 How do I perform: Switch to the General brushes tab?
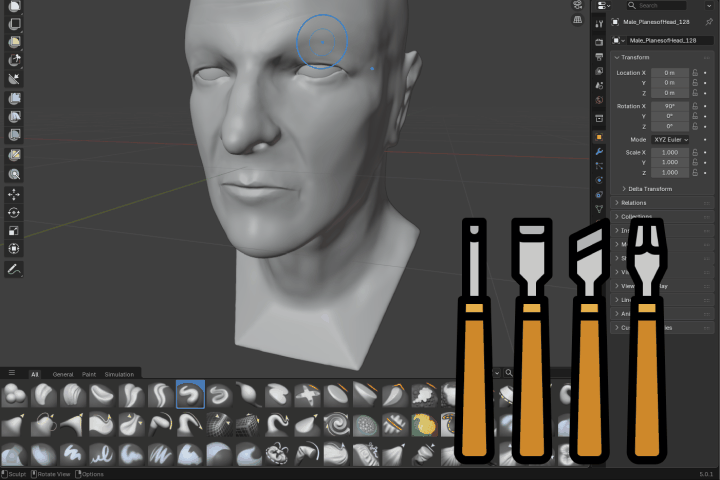tap(63, 374)
